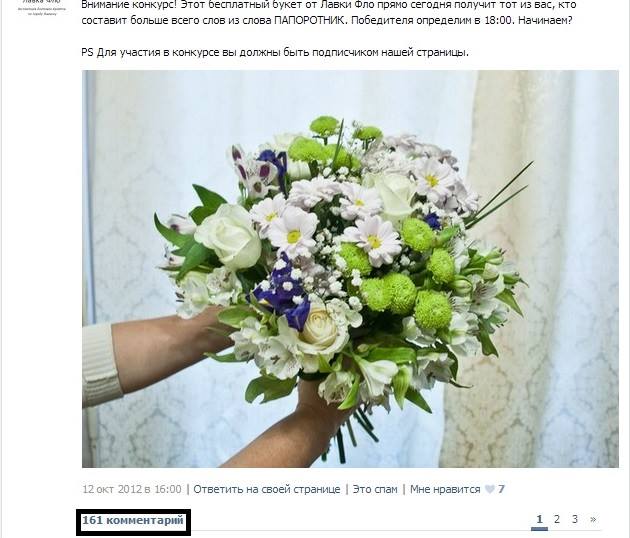Open the bouquet photo attachment
Image resolution: width=630 pixels, height=538 pixels.
[350, 269]
